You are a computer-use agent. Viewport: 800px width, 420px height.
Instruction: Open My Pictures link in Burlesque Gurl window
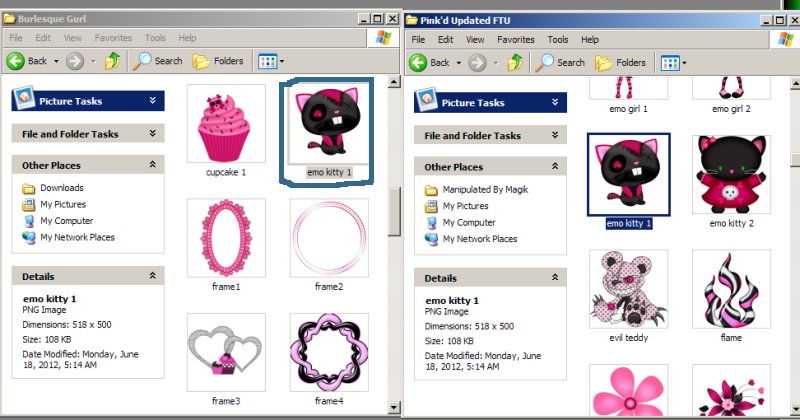click(x=63, y=204)
